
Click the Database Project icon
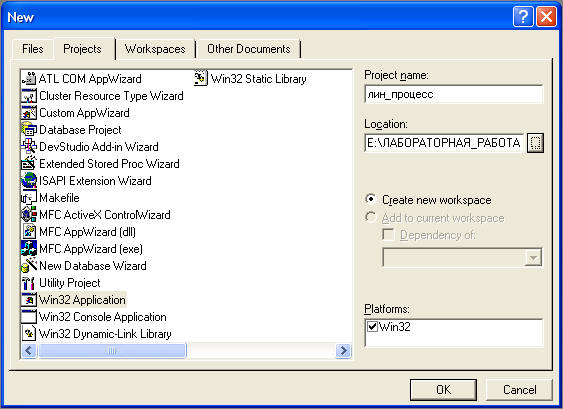pos(29,129)
